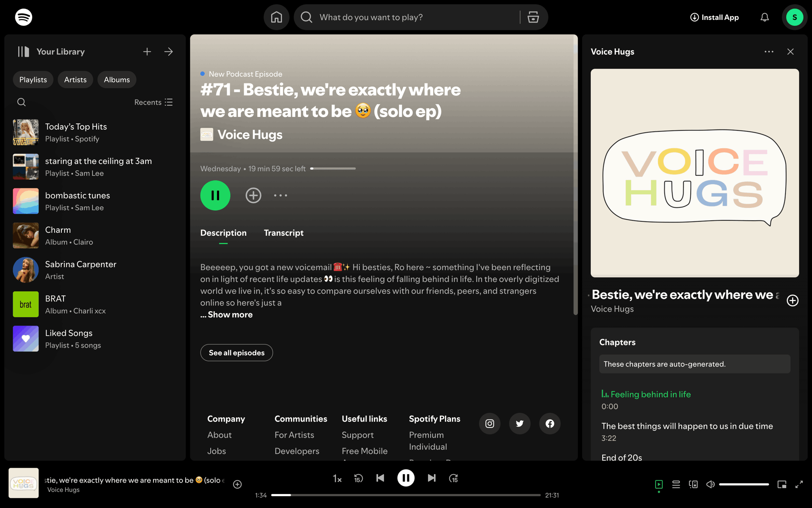Go to Home via house icon
The width and height of the screenshot is (812, 508).
(277, 17)
